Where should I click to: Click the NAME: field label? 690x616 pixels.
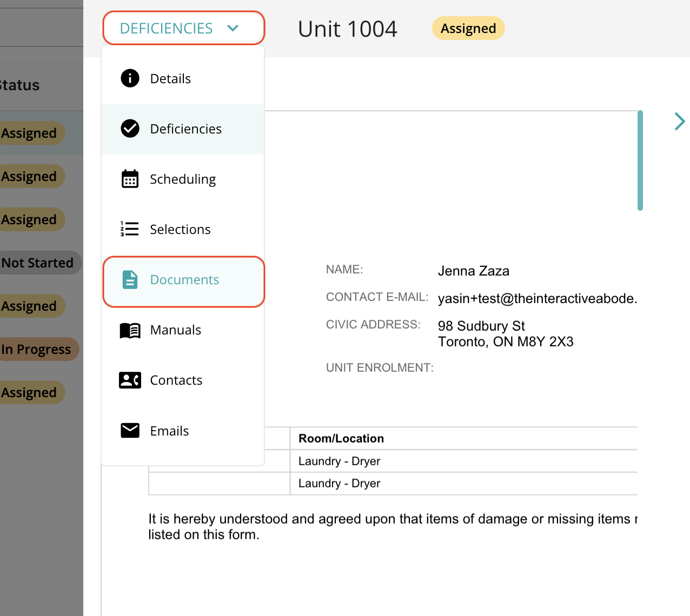coord(344,269)
